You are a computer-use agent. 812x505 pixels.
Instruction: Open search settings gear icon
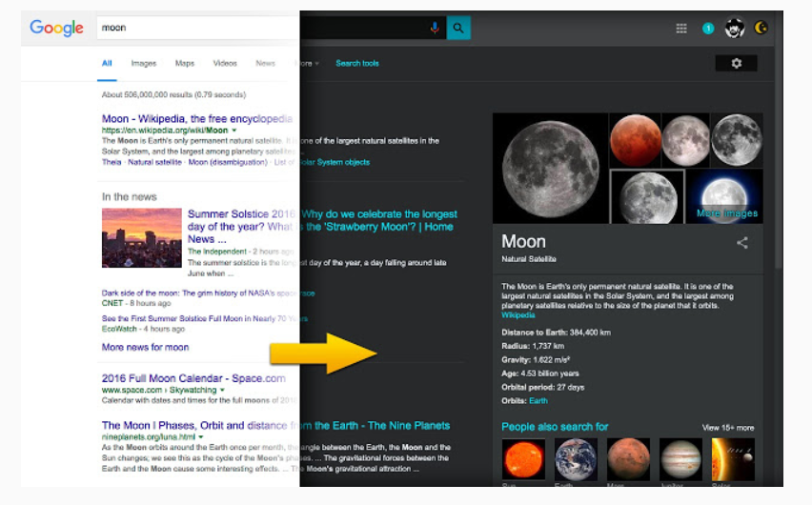[x=736, y=63]
